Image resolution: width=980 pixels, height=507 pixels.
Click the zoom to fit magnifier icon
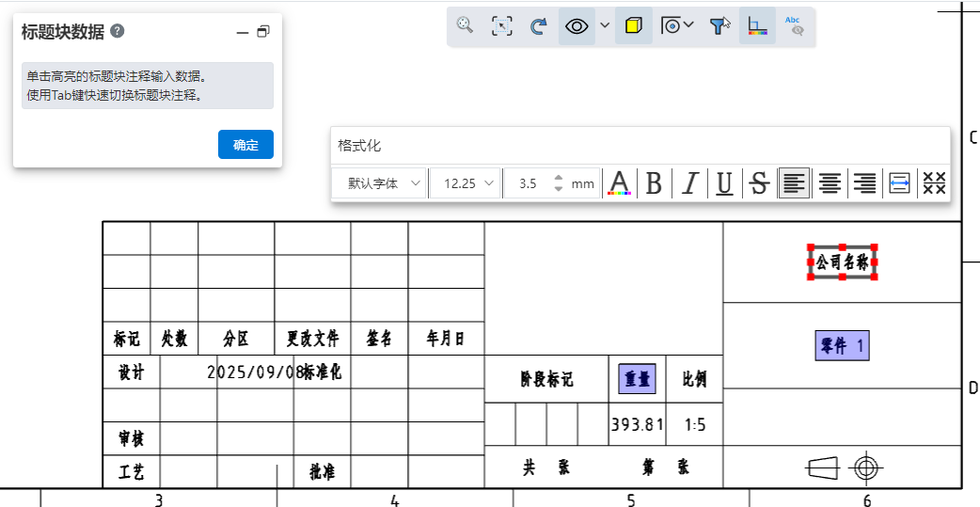pyautogui.click(x=465, y=25)
